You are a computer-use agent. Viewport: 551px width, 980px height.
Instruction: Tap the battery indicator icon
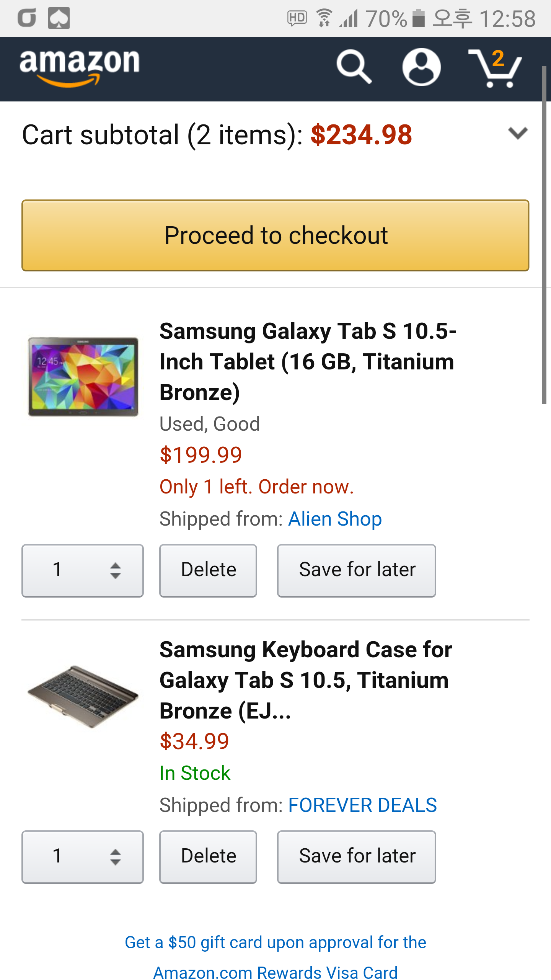pyautogui.click(x=419, y=18)
